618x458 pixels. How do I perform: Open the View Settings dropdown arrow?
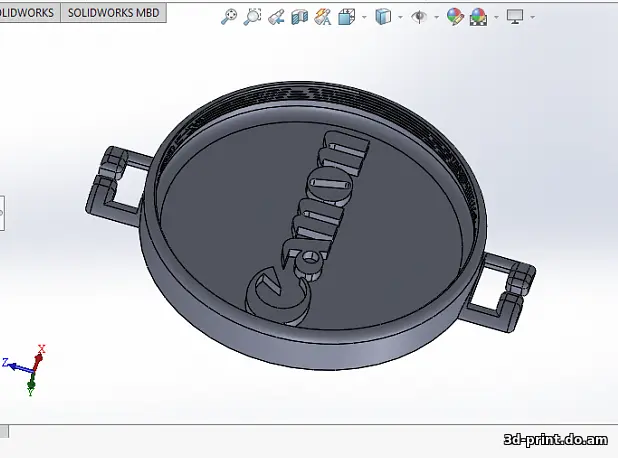pyautogui.click(x=531, y=17)
